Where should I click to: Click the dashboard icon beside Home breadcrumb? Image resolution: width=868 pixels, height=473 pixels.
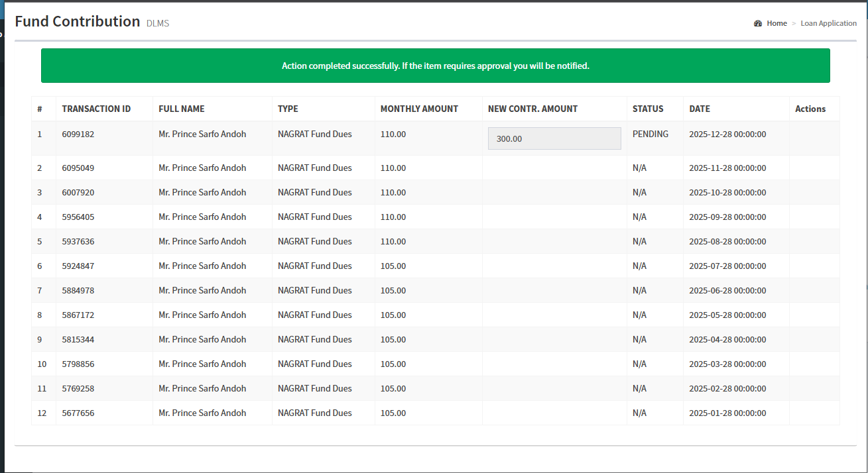[758, 23]
